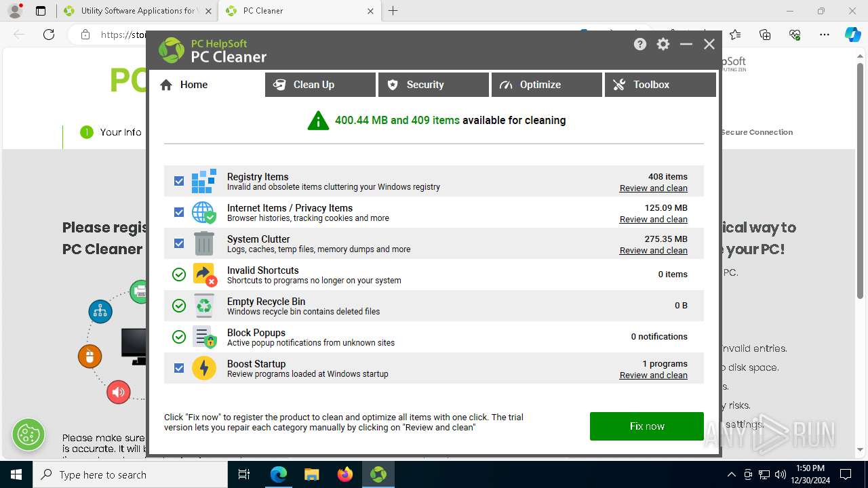Add page to favorites star icon
The image size is (868, 488).
735,35
